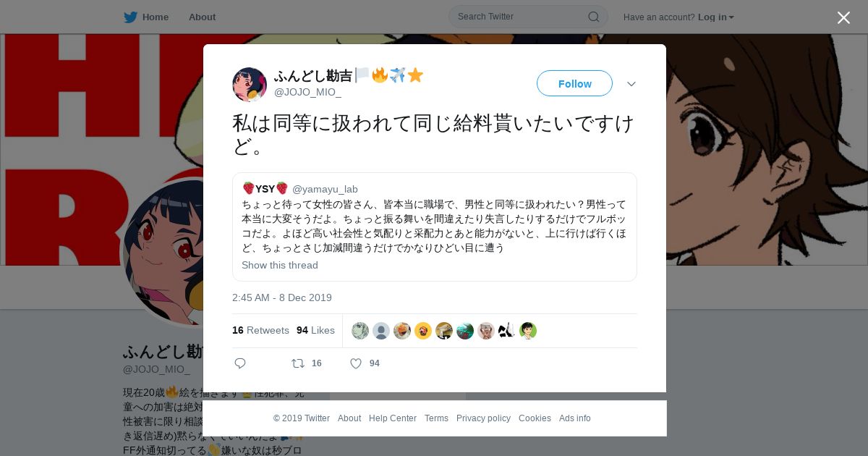868x456 pixels.
Task: Click the last green liker avatar
Action: pyautogui.click(x=528, y=331)
